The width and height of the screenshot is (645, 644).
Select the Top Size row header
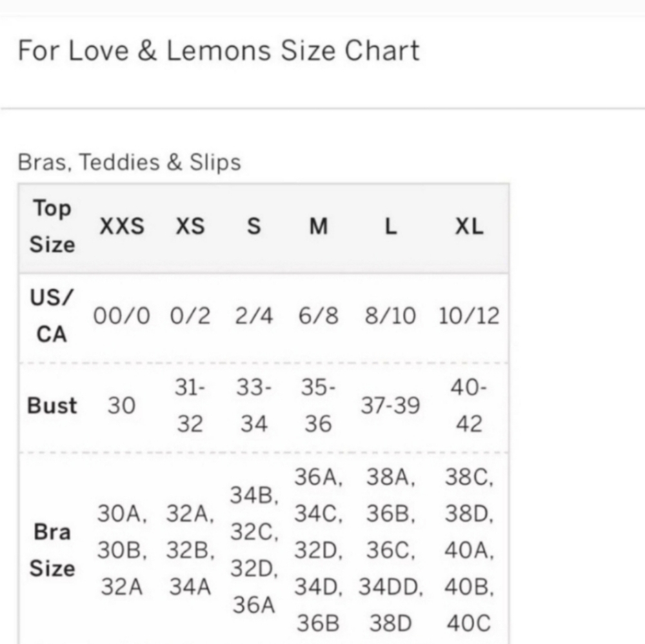pos(52,226)
